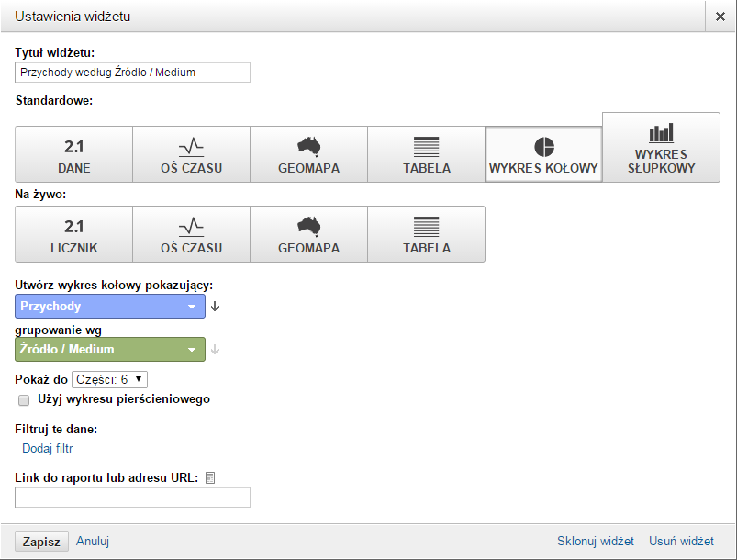Pick the standard GEOMAPA widget type
737x560 pixels.
(x=308, y=154)
